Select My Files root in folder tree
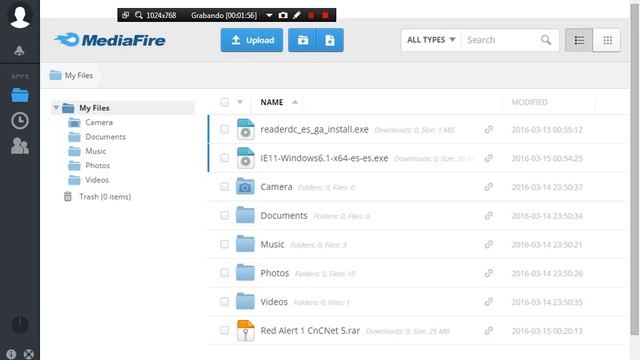 click(94, 108)
